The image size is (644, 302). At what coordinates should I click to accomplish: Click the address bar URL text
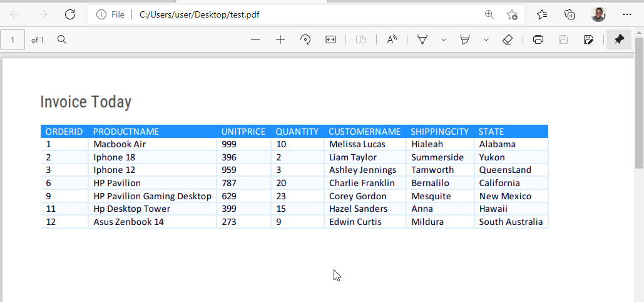pyautogui.click(x=199, y=15)
